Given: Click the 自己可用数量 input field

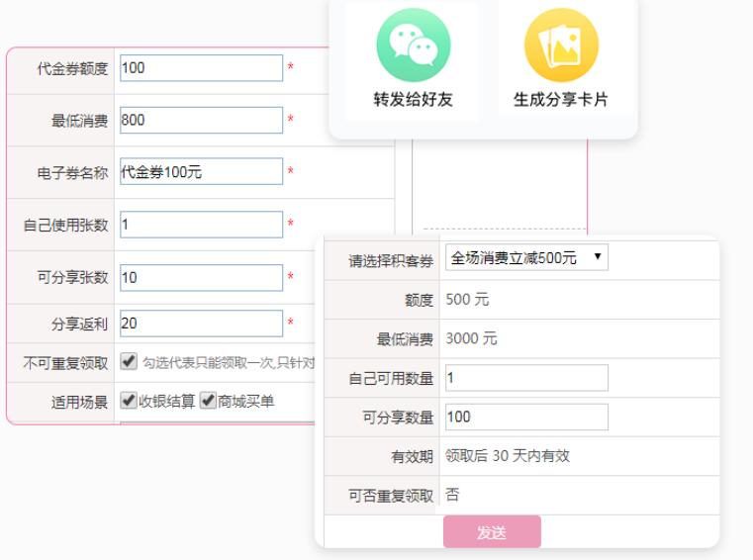Looking at the screenshot, I should click(x=526, y=378).
